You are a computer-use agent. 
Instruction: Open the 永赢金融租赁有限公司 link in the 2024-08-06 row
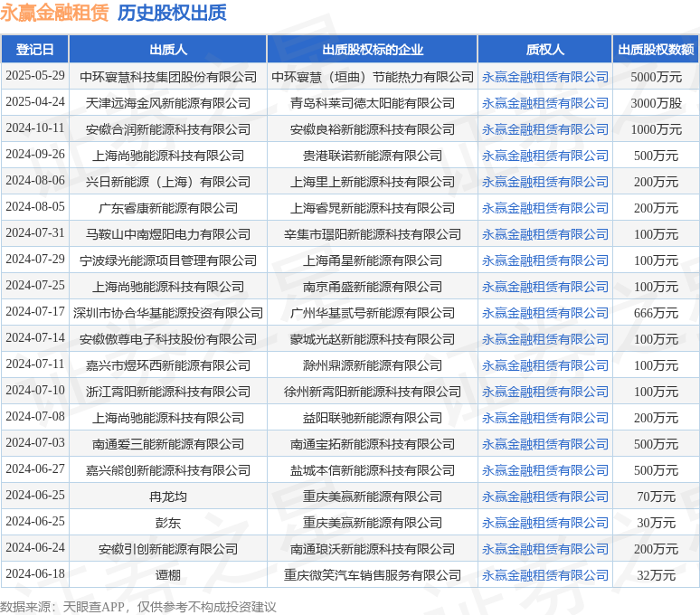[545, 182]
